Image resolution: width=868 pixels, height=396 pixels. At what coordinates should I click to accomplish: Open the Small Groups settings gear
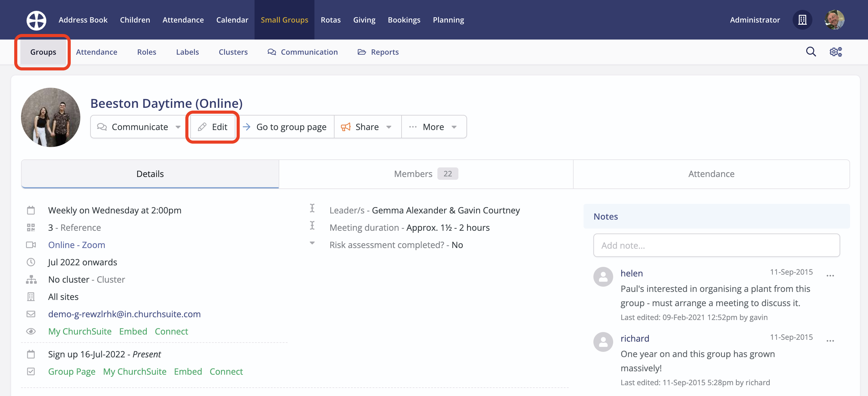coord(835,52)
